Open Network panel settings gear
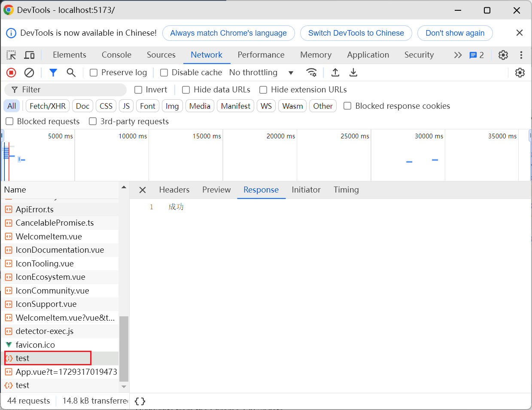This screenshot has width=532, height=410. 520,73
